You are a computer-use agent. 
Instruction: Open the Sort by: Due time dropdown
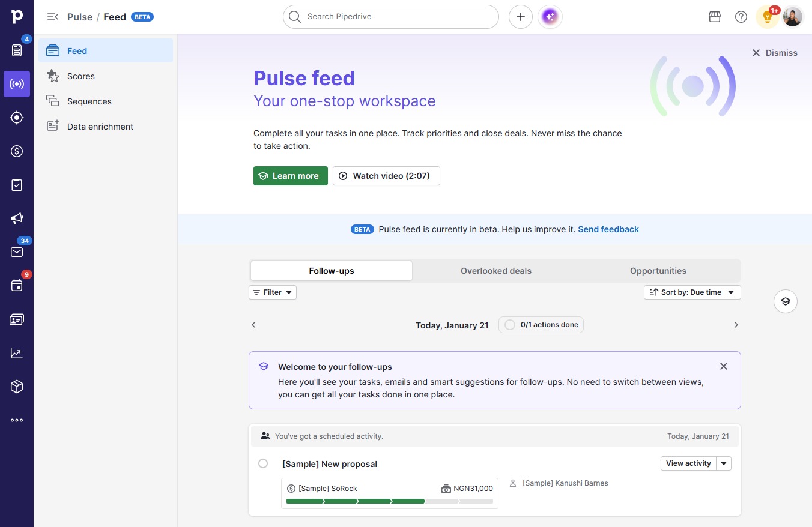692,292
